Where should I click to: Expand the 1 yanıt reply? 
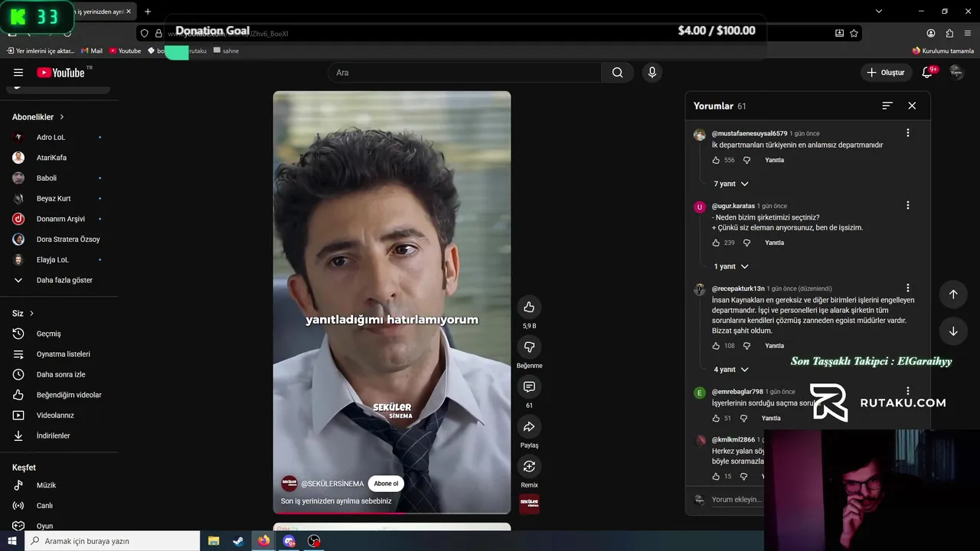point(730,266)
